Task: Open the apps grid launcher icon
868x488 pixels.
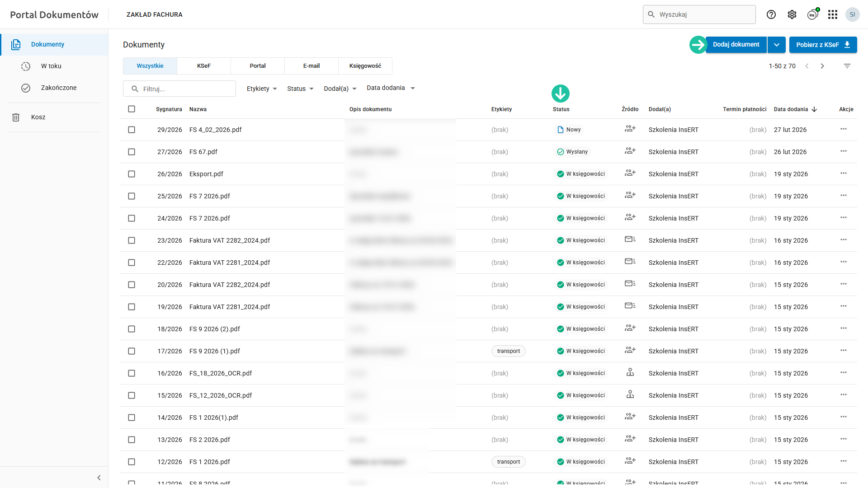Action: pyautogui.click(x=833, y=14)
